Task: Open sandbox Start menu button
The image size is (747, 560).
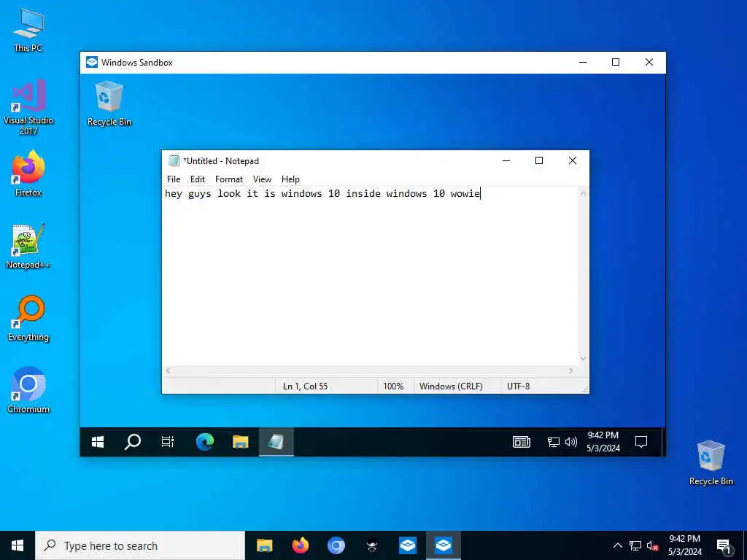Action: tap(98, 442)
